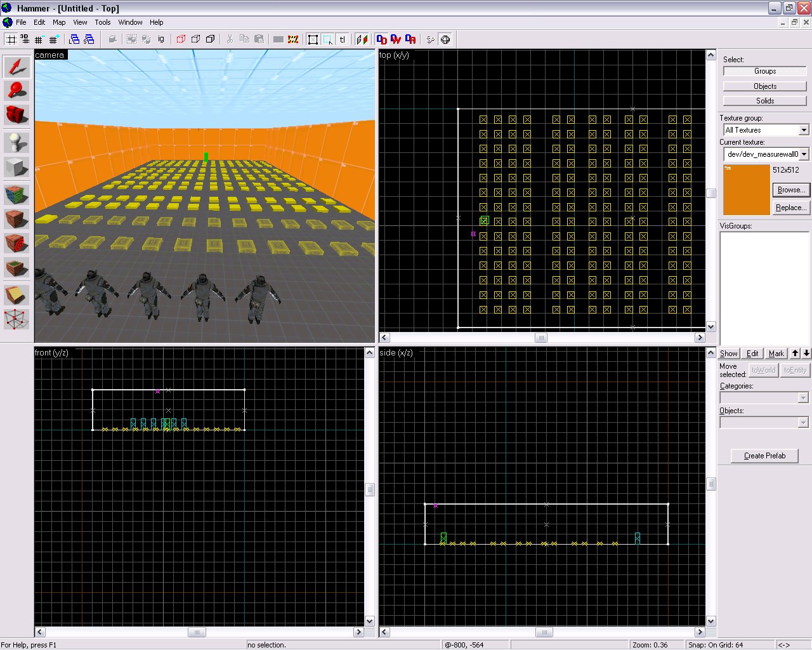This screenshot has height=650, width=812.
Task: Select the Entity tool light bulb
Action: tap(16, 143)
